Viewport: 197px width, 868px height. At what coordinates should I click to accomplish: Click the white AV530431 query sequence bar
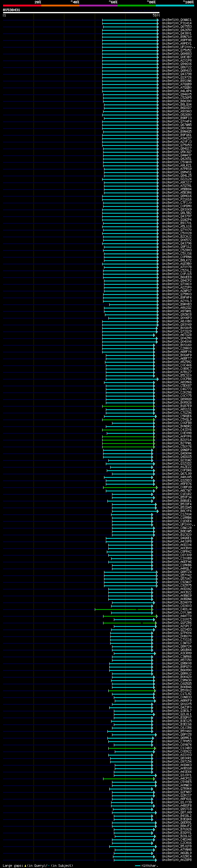pyautogui.click(x=81, y=13)
